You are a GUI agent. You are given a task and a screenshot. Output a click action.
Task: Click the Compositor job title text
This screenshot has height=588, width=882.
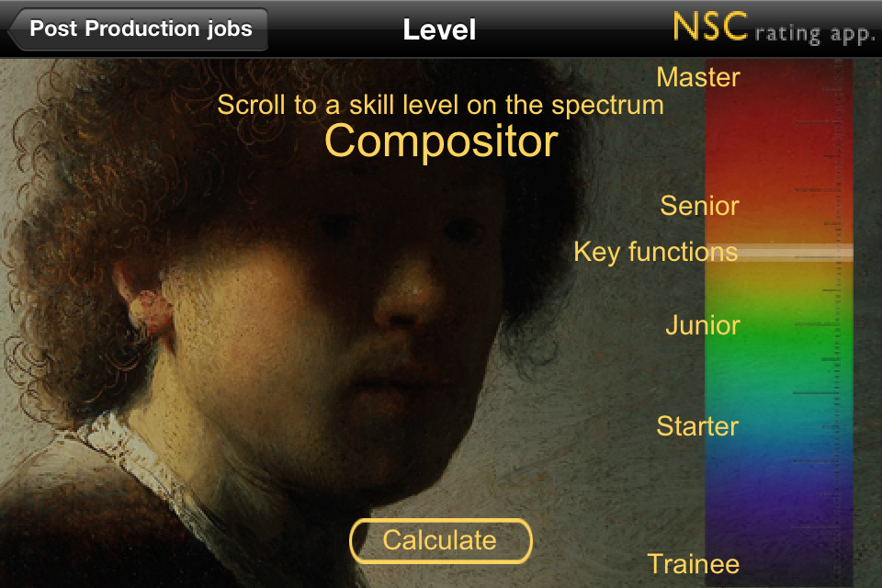coord(441,141)
